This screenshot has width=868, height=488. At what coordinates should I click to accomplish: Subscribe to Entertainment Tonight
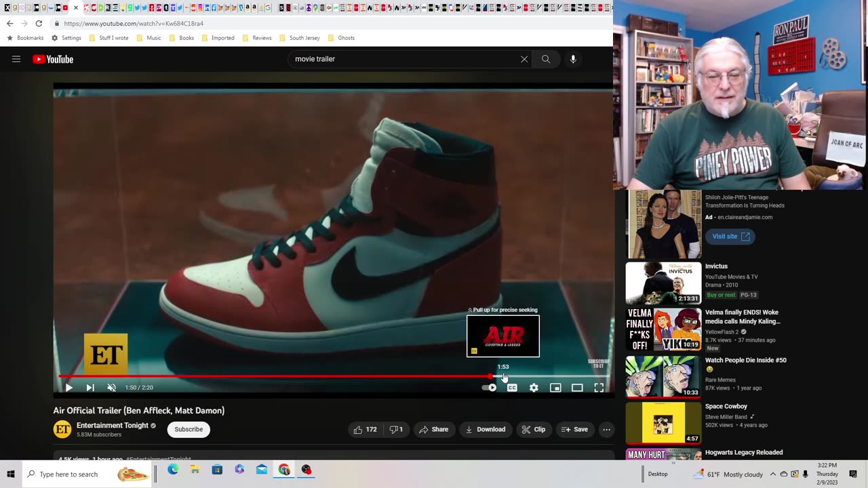click(x=189, y=429)
